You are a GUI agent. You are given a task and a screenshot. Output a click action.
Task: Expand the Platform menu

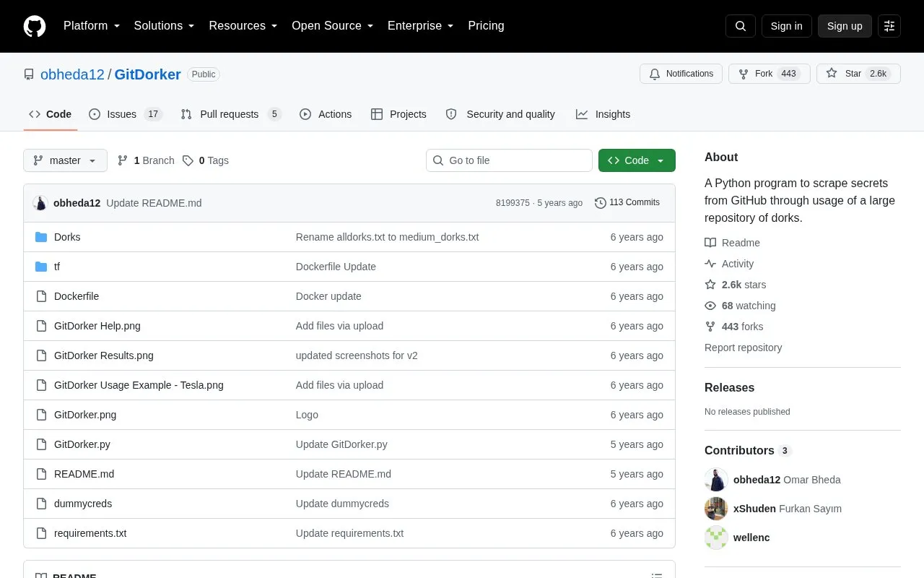tap(92, 26)
